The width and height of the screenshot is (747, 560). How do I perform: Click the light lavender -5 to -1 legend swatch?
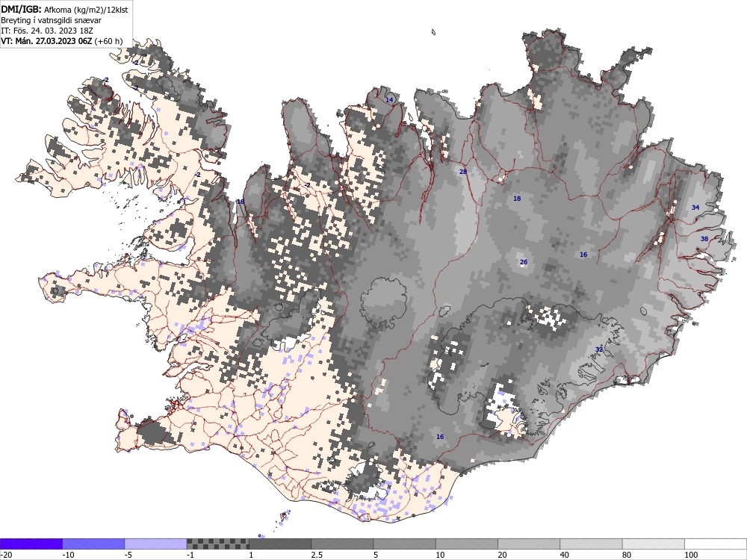point(155,544)
